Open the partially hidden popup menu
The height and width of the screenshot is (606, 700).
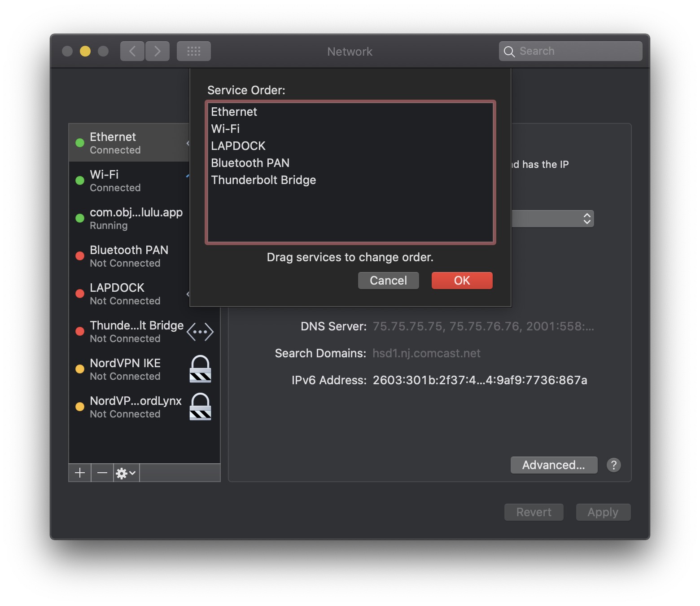coord(553,219)
